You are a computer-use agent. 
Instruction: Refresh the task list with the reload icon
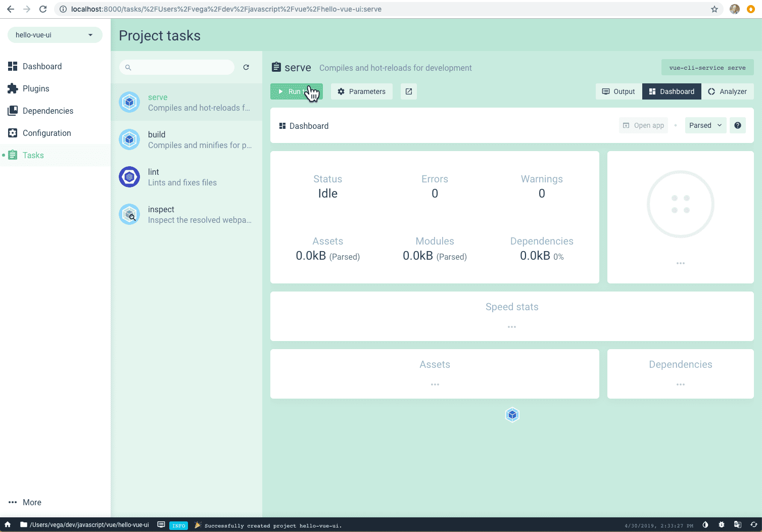pos(246,67)
